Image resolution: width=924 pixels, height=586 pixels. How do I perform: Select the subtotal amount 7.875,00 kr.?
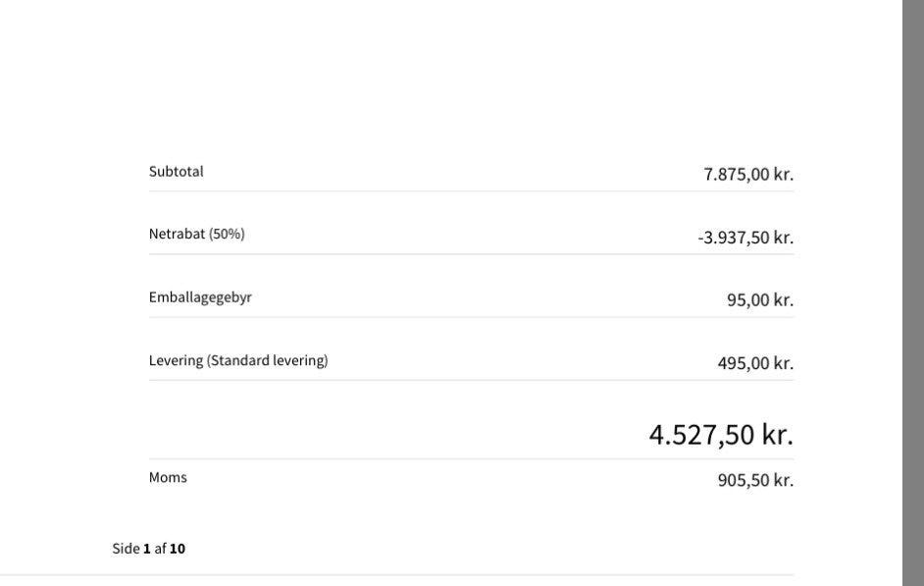(748, 175)
